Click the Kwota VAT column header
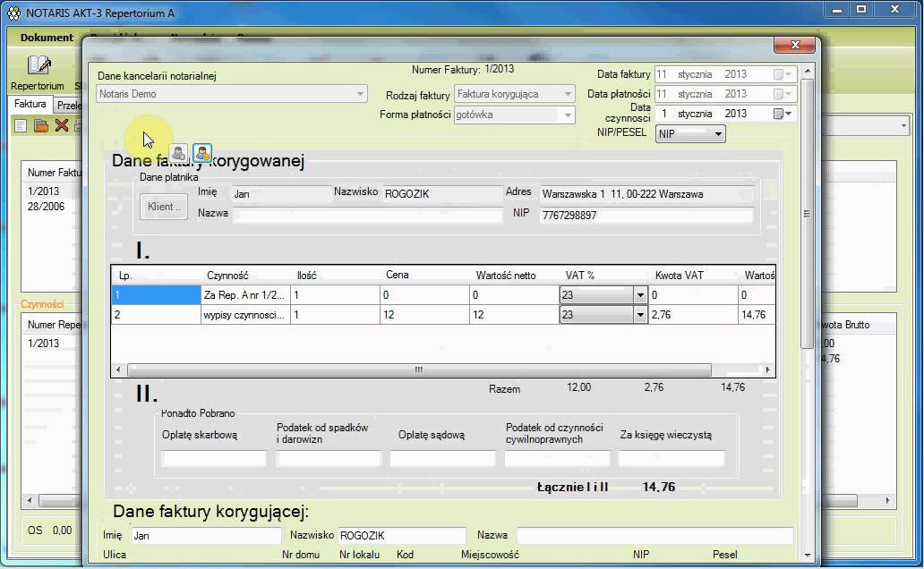This screenshot has height=569, width=924. (679, 275)
